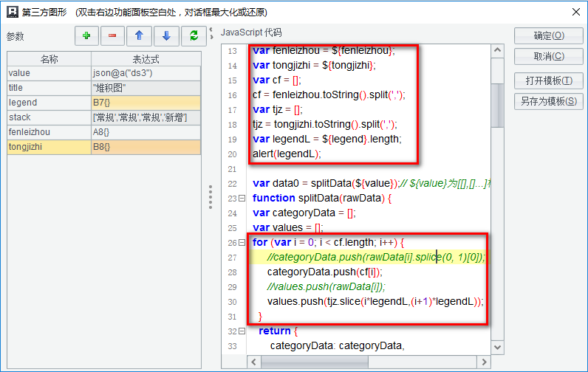588x372 pixels.
Task: Close the 第三方图形 dialog
Action: tap(576, 12)
